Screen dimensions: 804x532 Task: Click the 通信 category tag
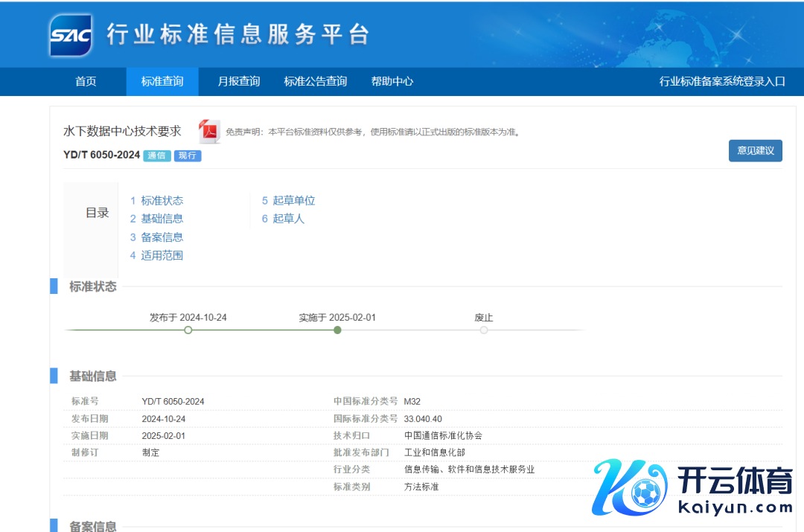click(156, 156)
